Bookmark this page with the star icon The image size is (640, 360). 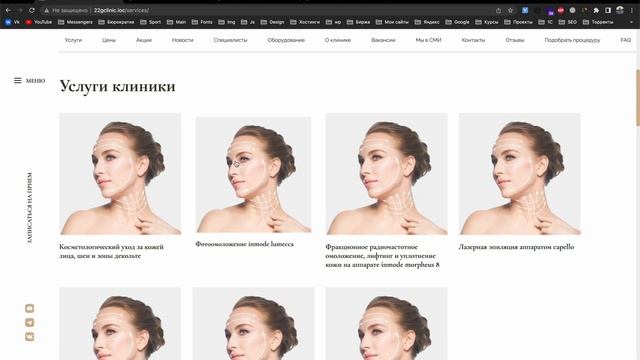coord(510,11)
